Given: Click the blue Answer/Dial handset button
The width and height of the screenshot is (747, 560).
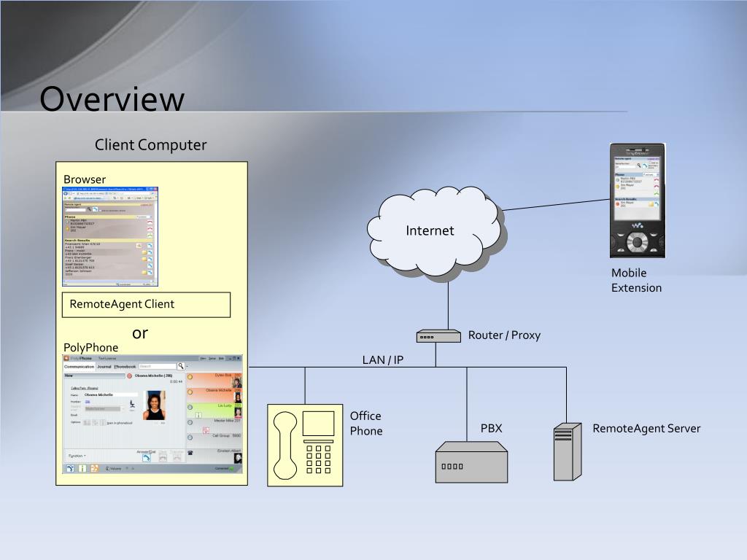Looking at the screenshot, I should click(x=146, y=458).
